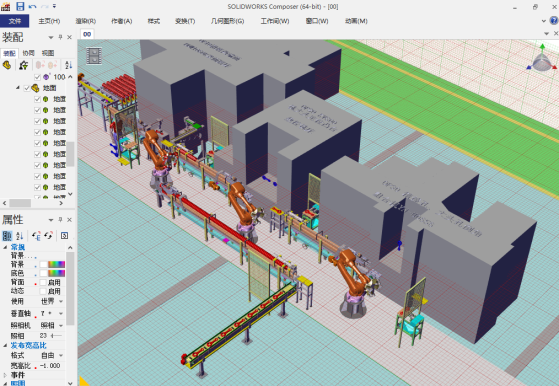Click the filmstrip animation mode icon in the viewport
The height and width of the screenshot is (386, 559).
click(x=94, y=56)
